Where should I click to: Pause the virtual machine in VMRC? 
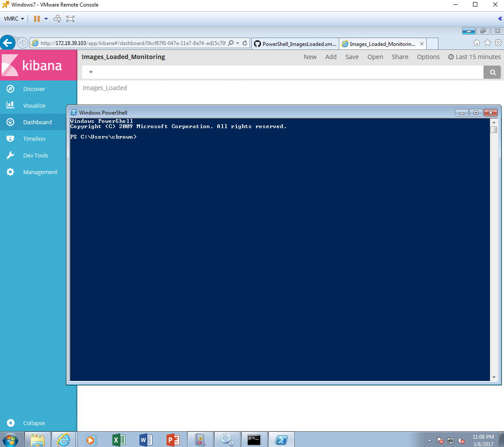[37, 19]
